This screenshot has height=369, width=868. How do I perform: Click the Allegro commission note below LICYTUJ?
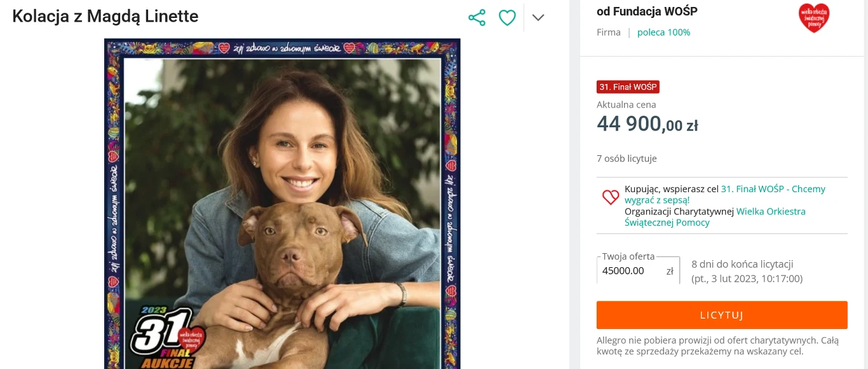pos(717,346)
